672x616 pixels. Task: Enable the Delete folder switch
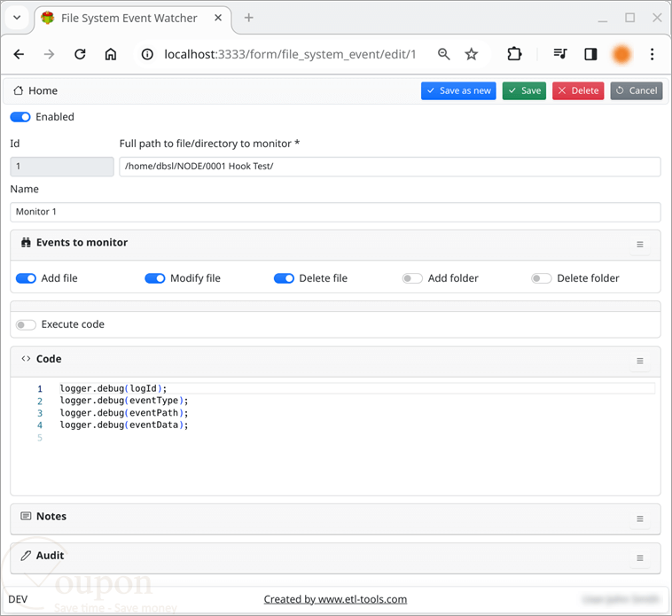pos(542,278)
